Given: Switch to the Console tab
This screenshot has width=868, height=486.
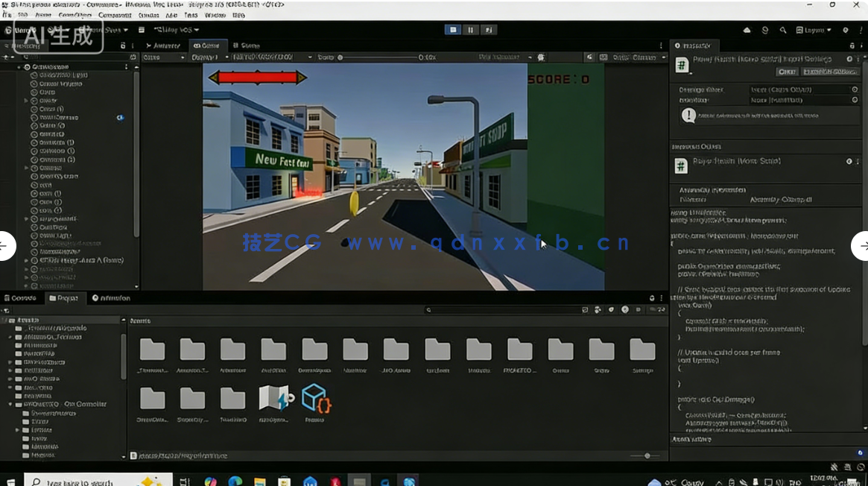Looking at the screenshot, I should pyautogui.click(x=22, y=297).
